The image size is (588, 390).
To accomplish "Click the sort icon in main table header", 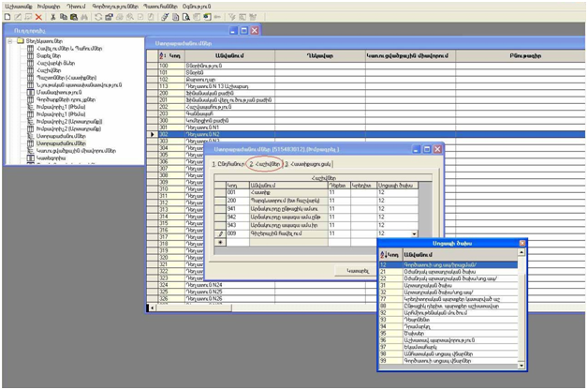I will click(159, 54).
